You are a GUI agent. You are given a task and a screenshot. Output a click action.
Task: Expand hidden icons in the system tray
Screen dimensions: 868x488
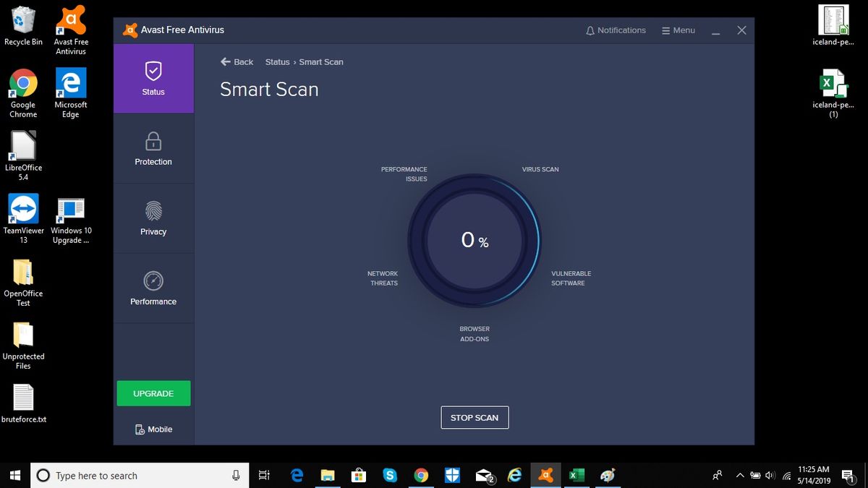click(740, 475)
